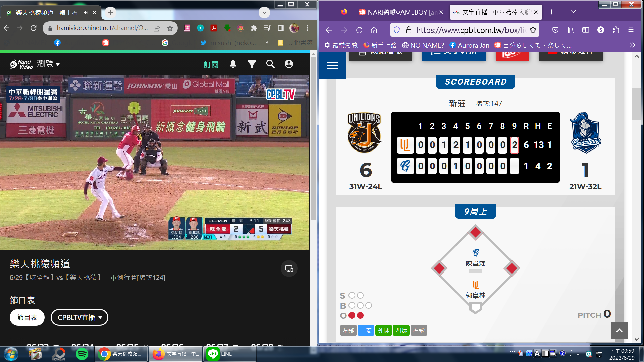Open Hami Video search magnifier
Viewport: 644px width, 362px height.
[270, 64]
